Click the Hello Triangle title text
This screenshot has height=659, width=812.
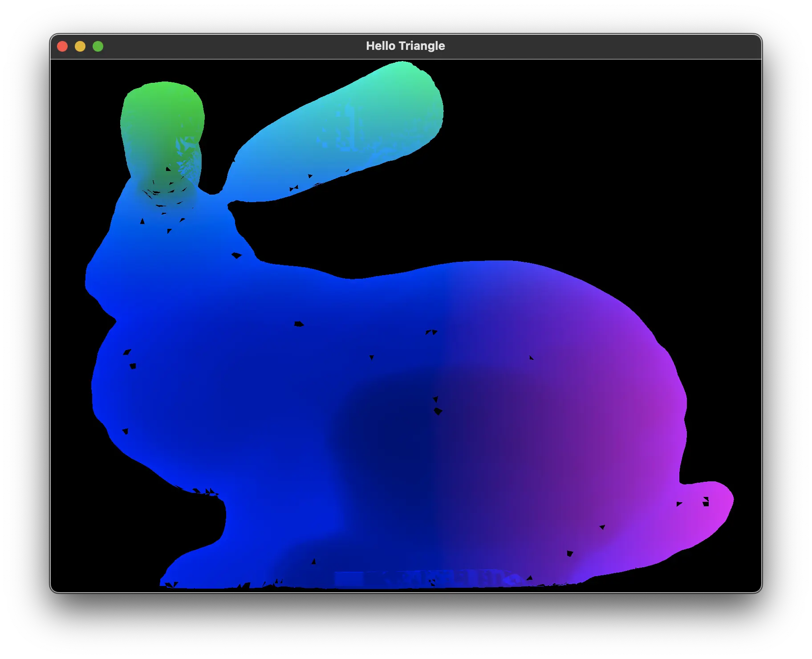coord(406,45)
